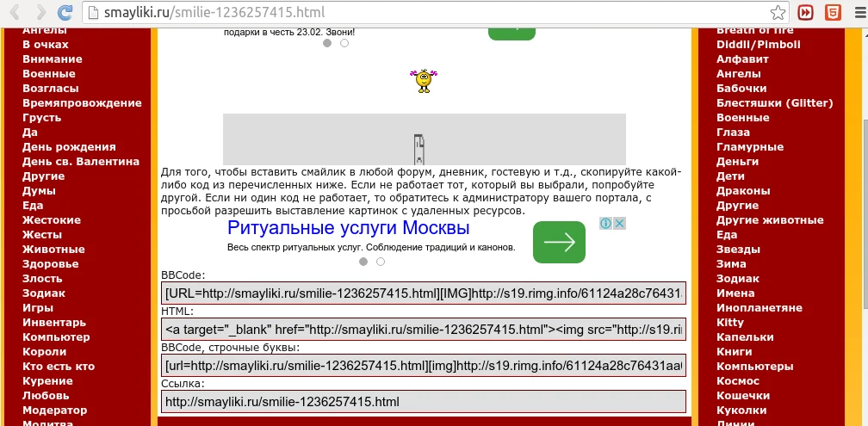Select second carousel dot of top ad
The image size is (868, 426).
344,43
